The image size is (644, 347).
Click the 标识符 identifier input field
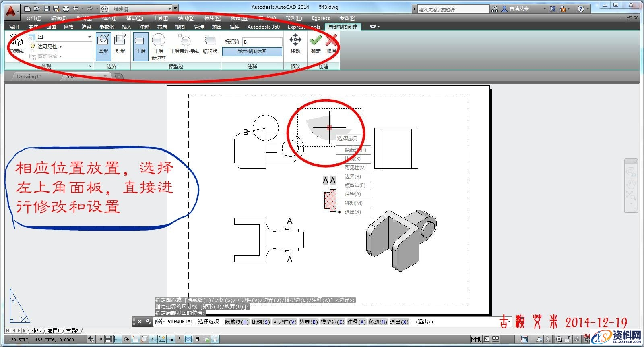262,42
